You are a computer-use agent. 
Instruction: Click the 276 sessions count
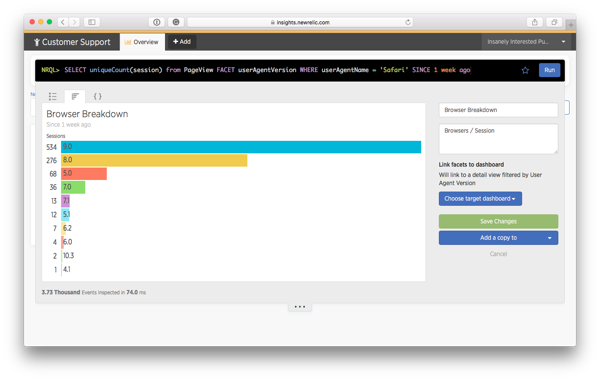coord(51,161)
